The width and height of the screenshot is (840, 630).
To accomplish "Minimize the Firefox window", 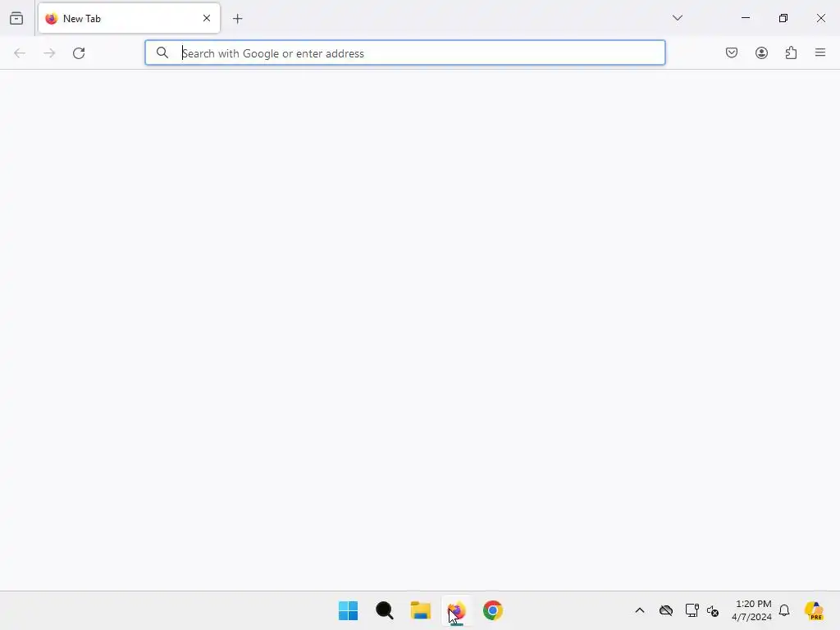I will pos(746,18).
